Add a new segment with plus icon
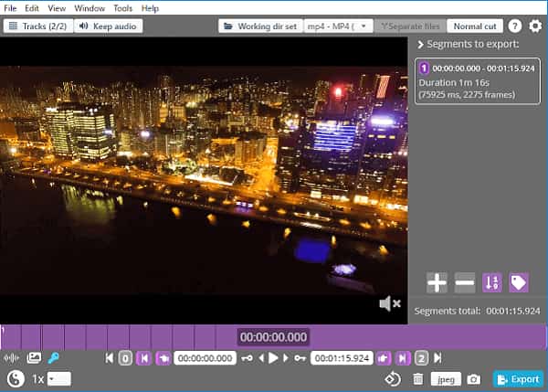 click(437, 282)
